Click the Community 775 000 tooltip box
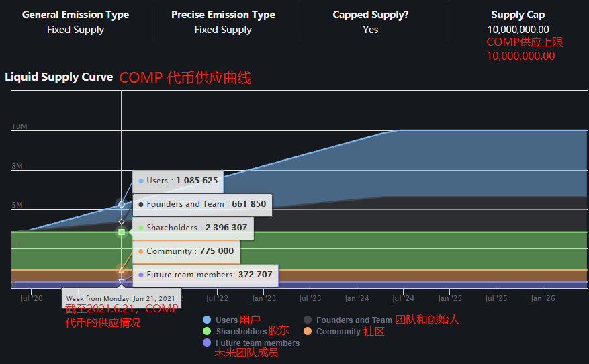 [185, 251]
